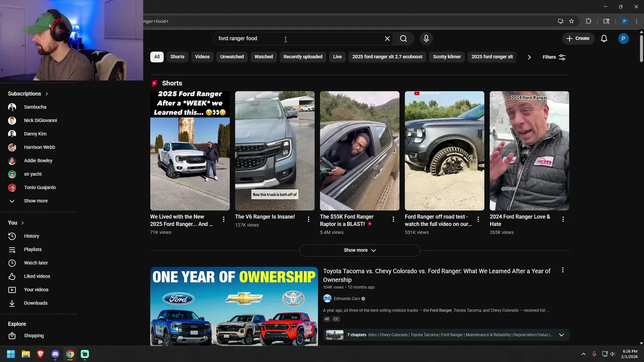The image size is (644, 362).
Task: Open the system volume tray icon
Action: pos(612,354)
